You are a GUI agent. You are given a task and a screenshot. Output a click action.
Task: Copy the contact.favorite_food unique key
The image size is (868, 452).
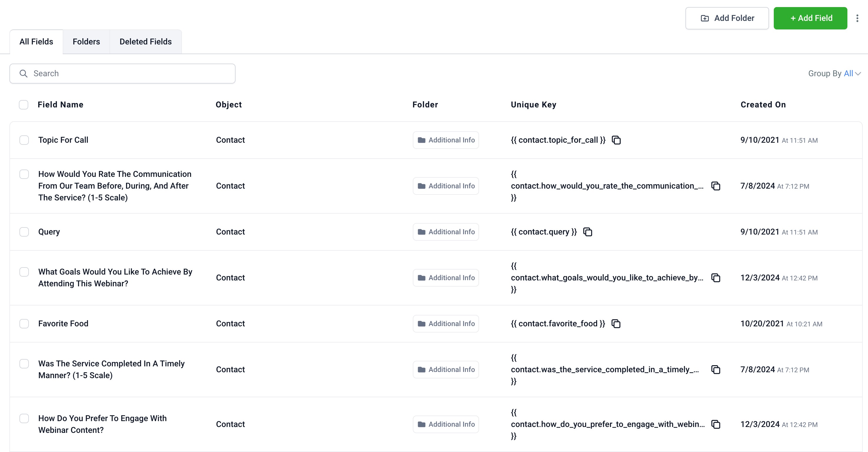[616, 324]
